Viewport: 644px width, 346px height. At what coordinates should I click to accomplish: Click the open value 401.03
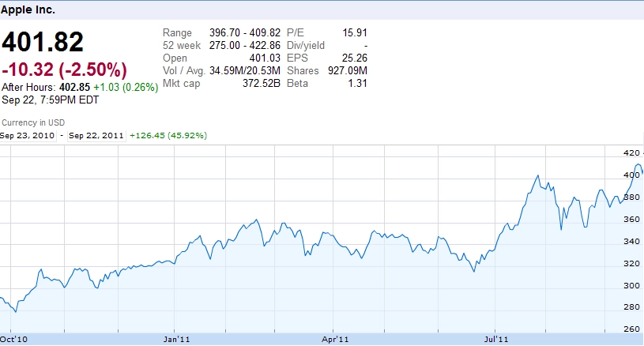click(265, 58)
